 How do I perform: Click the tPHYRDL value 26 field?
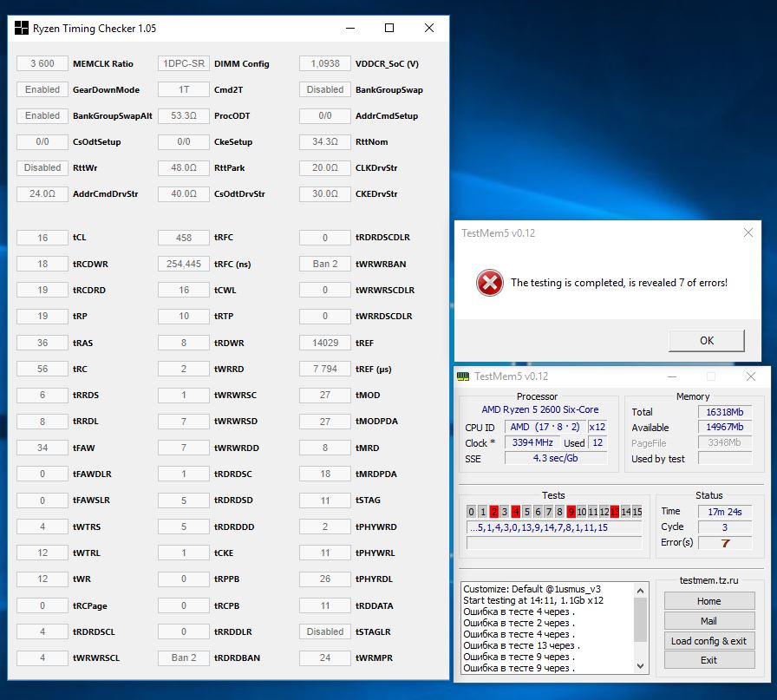tap(325, 579)
